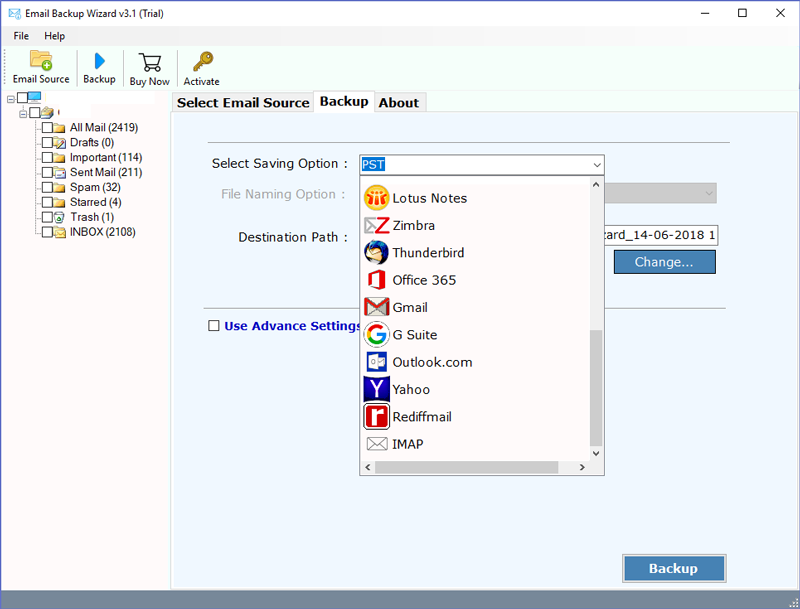Enable the Spam (32) checkbox

tap(47, 187)
